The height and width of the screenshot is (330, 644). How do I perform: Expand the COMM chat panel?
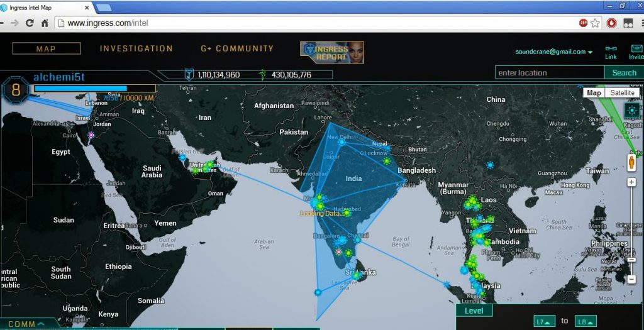[26, 324]
